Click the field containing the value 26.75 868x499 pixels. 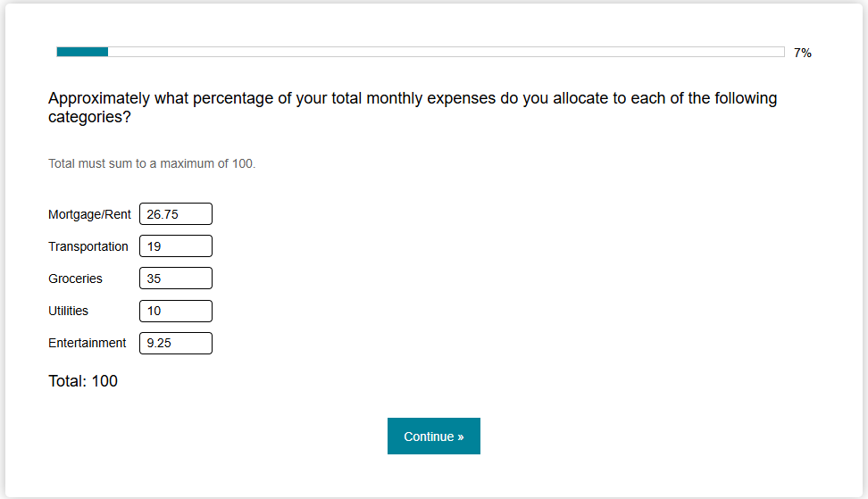[176, 214]
